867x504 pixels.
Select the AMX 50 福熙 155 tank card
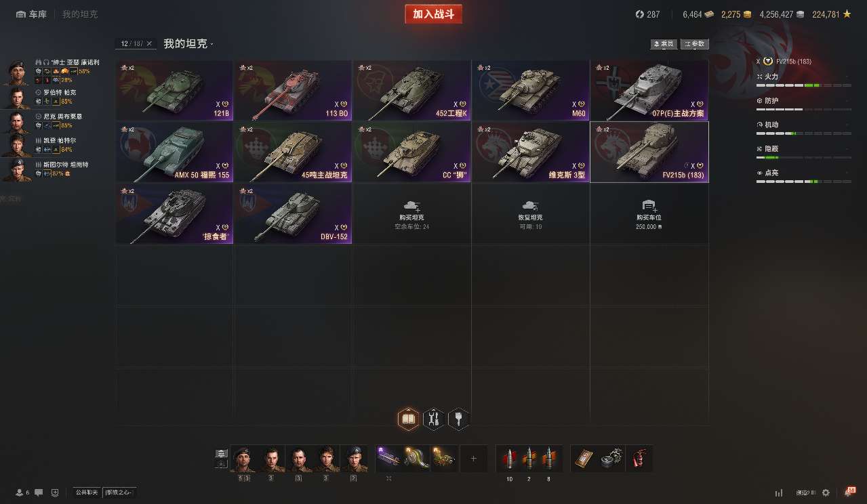[x=175, y=152]
